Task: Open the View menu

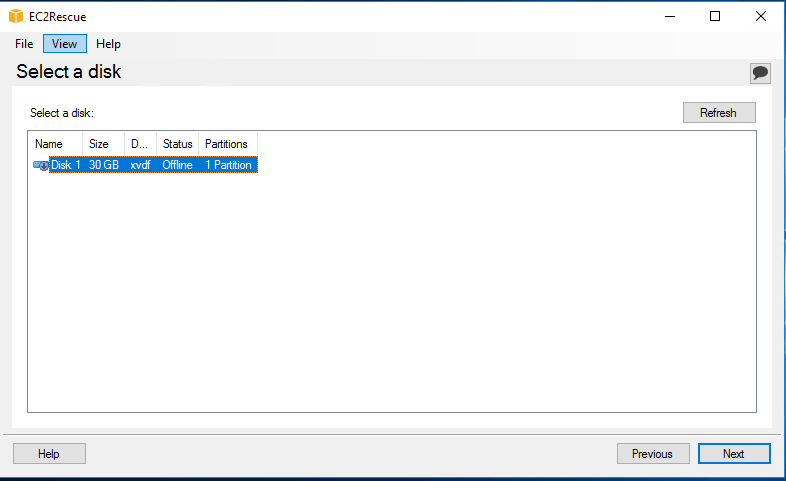Action: 65,44
